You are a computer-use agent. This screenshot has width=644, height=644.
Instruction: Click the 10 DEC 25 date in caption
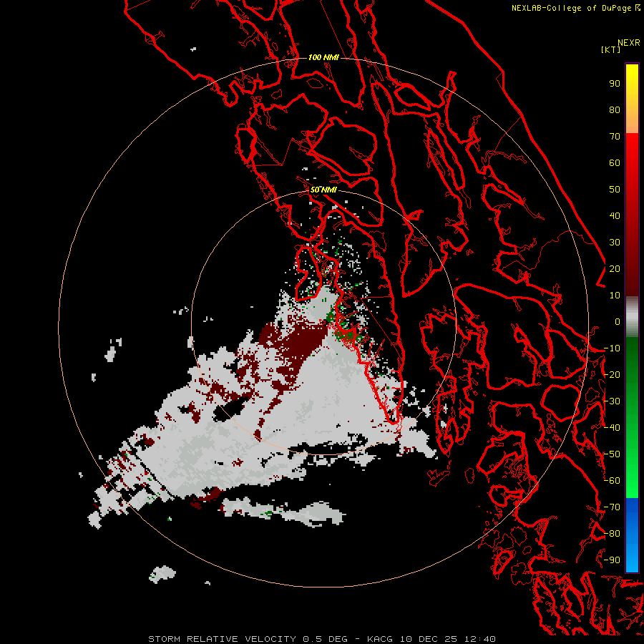tap(428, 639)
